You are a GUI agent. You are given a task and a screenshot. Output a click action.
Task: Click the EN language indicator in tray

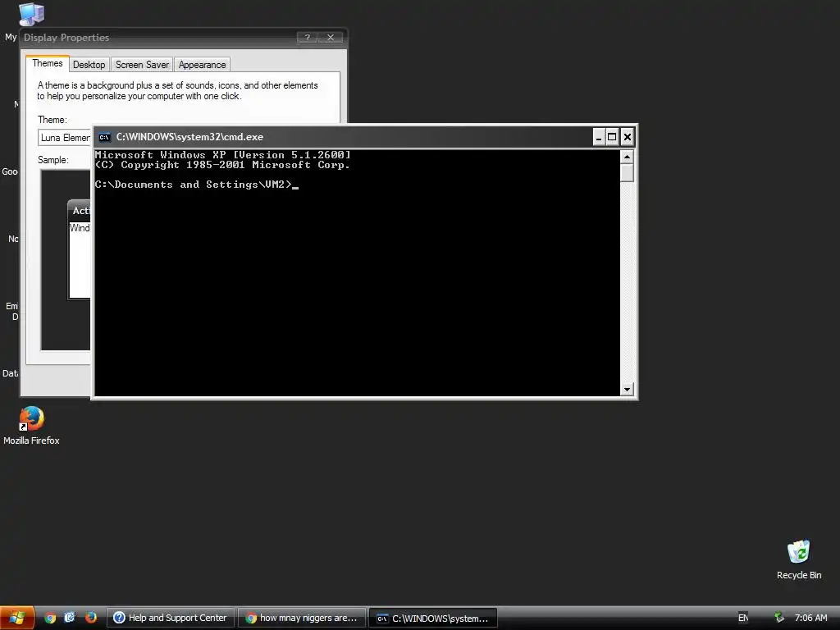click(x=743, y=618)
